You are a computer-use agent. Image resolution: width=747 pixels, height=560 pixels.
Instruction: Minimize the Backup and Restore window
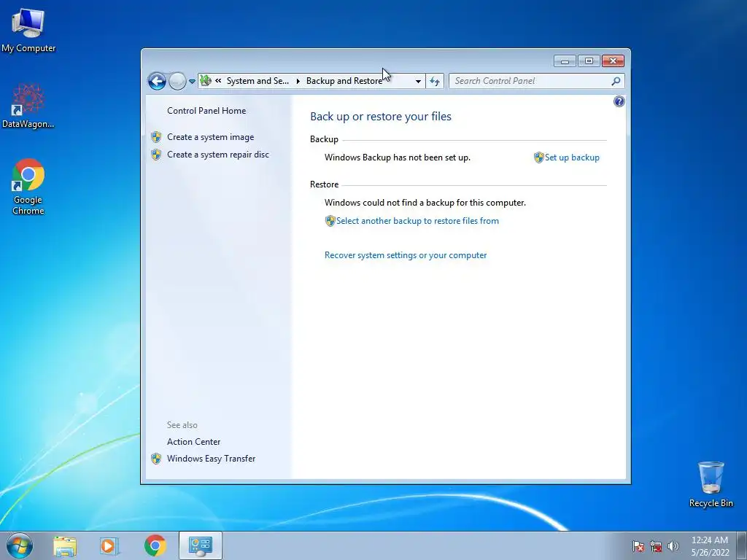click(x=565, y=61)
